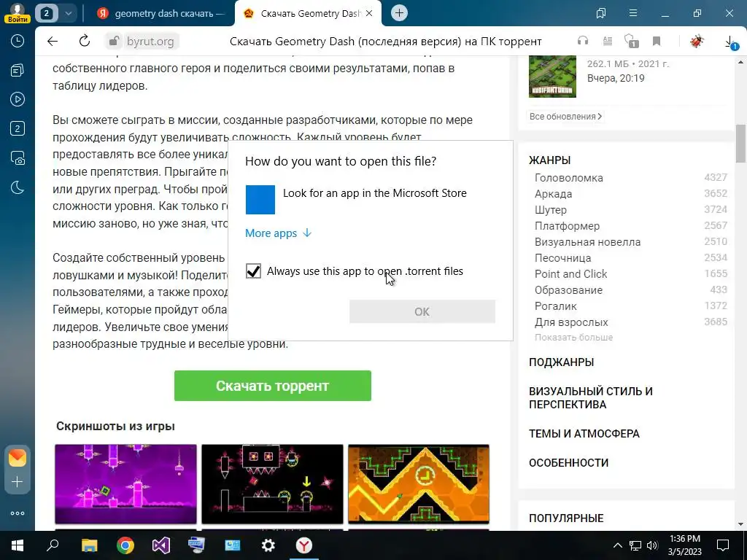Open the sidebar game thumbnail image

(x=553, y=77)
